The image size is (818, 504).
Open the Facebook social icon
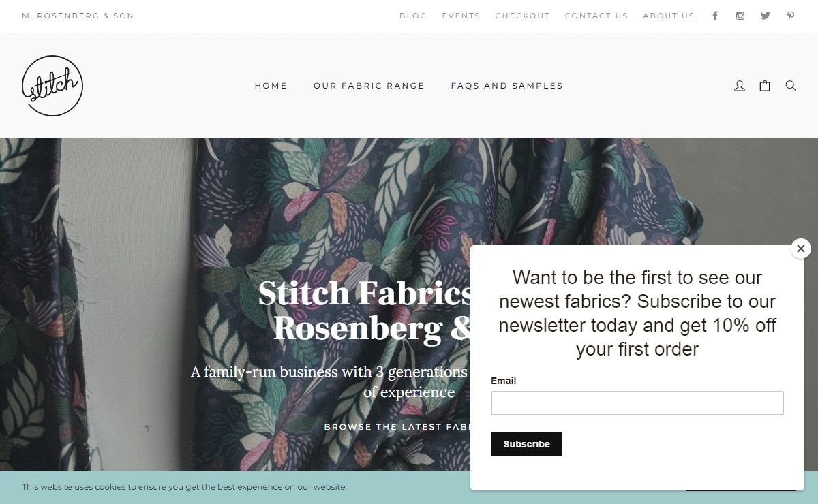715,16
